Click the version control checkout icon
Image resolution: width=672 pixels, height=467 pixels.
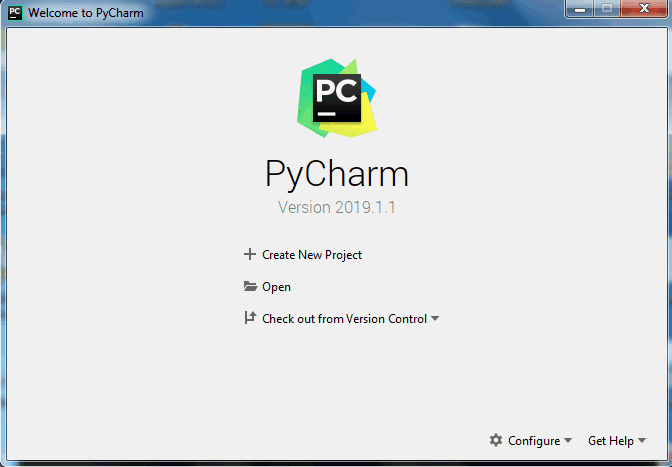250,318
